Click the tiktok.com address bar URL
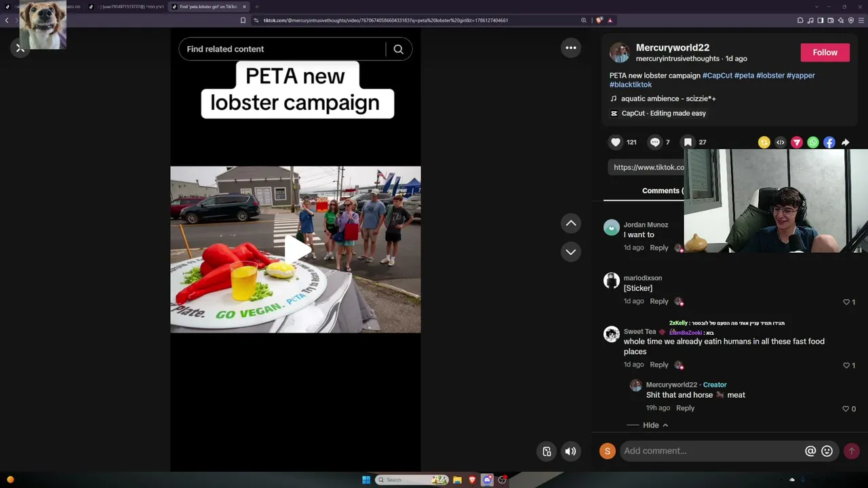868x488 pixels. click(386, 20)
